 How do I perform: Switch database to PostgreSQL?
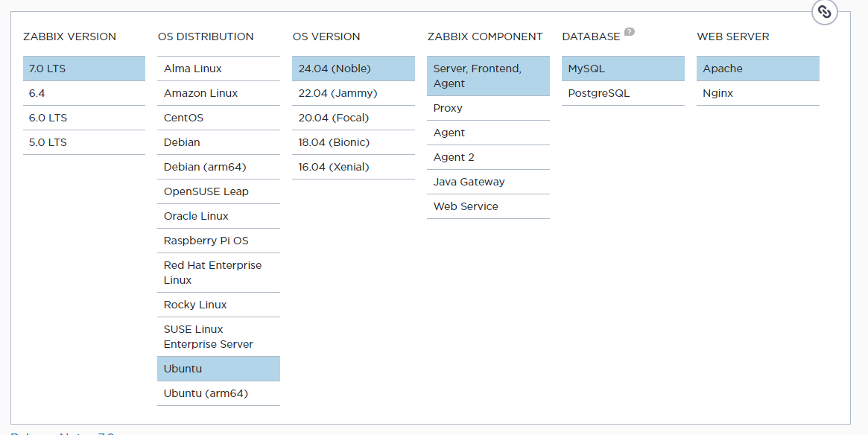point(622,93)
